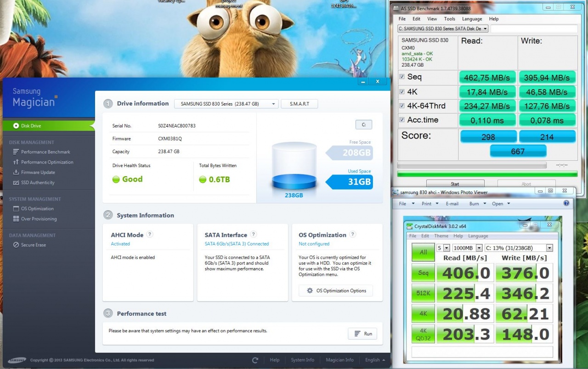Toggle the Acc.time checkbox in AS SSD
588x369 pixels.
[x=402, y=120]
